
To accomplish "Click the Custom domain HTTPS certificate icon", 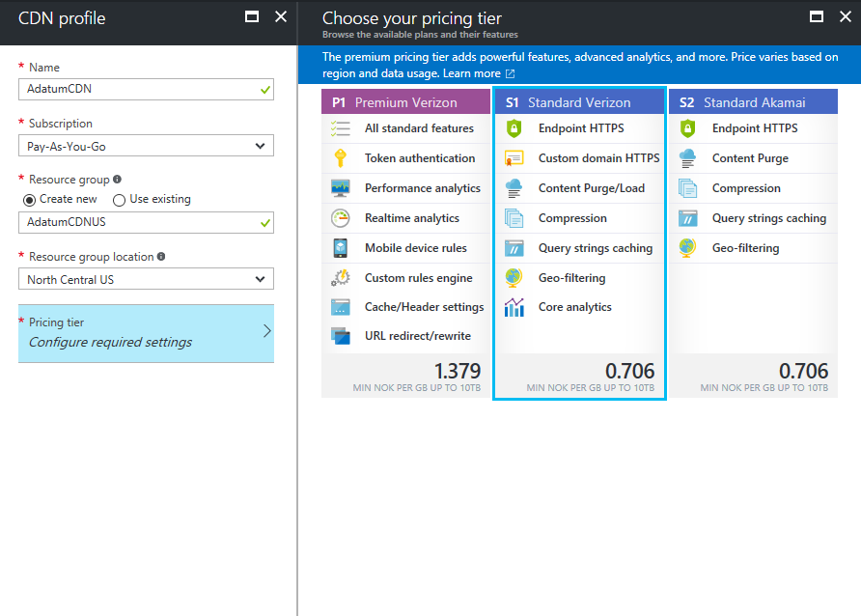I will [514, 158].
